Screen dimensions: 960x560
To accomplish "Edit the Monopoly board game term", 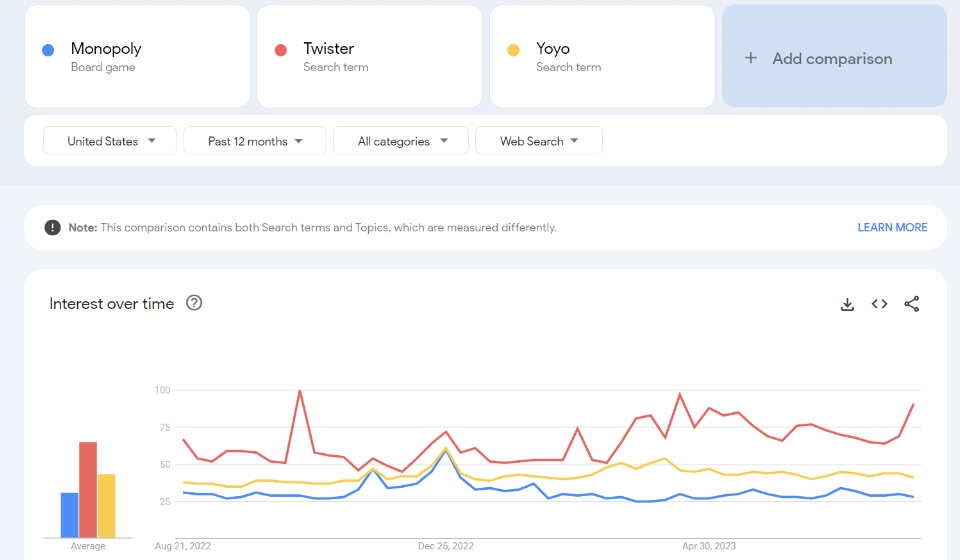I will coord(137,56).
